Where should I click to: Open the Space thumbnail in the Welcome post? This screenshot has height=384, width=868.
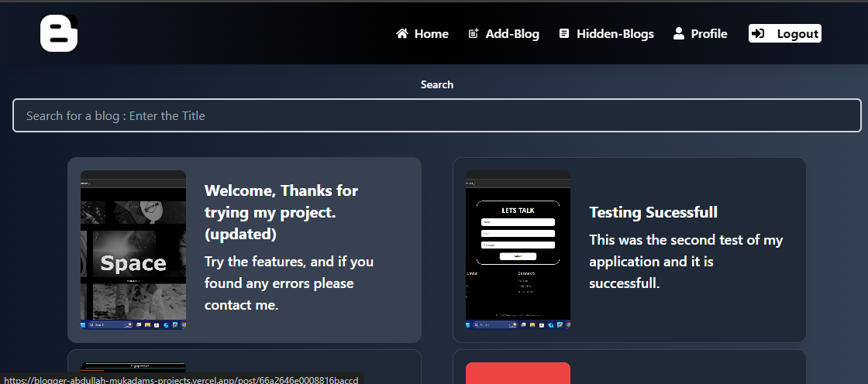pyautogui.click(x=133, y=250)
